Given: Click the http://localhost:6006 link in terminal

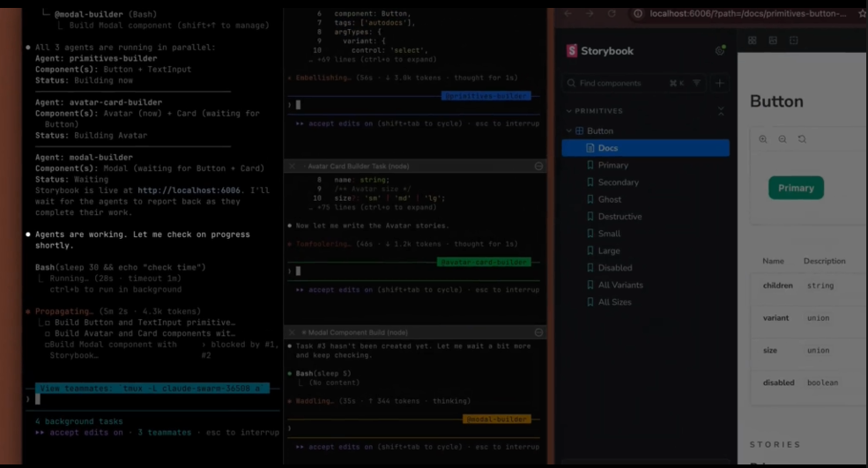Looking at the screenshot, I should 189,190.
